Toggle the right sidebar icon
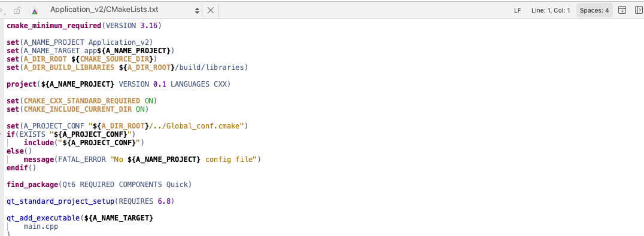Viewport: 644px width, 236px height. [x=639, y=10]
